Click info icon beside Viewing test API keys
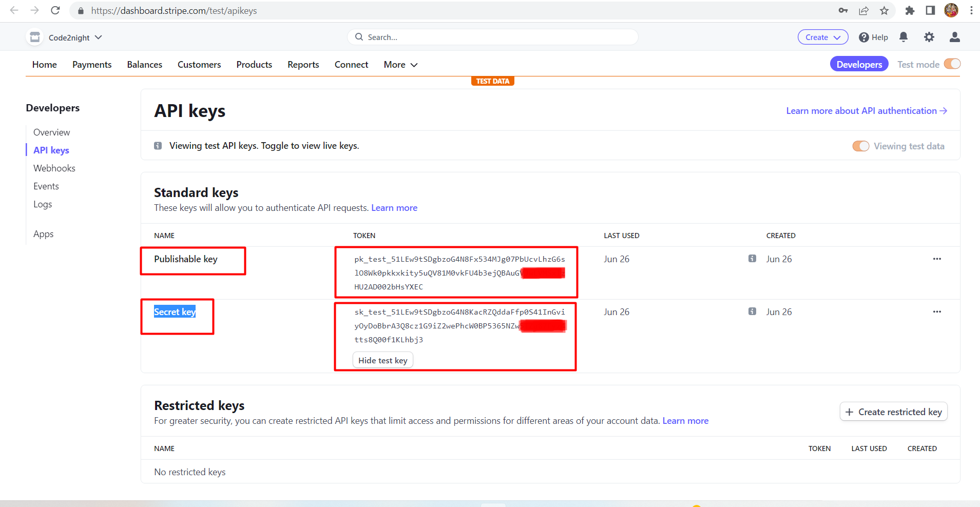 tap(158, 146)
